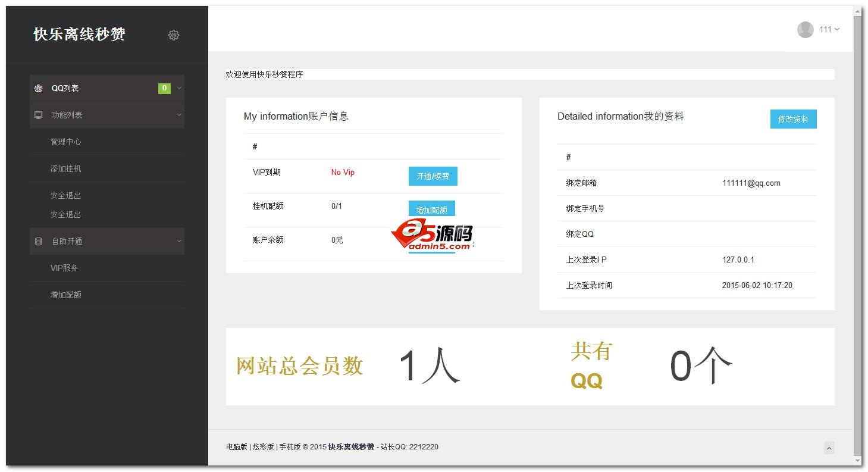The image size is (868, 472).
Task: Click the back-to-top arrow in the footer
Action: pos(829,448)
